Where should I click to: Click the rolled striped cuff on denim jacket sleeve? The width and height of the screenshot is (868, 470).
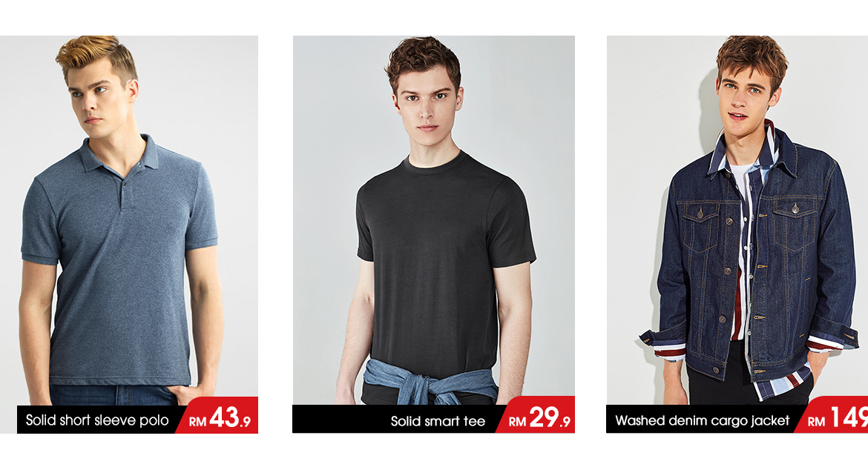(664, 345)
